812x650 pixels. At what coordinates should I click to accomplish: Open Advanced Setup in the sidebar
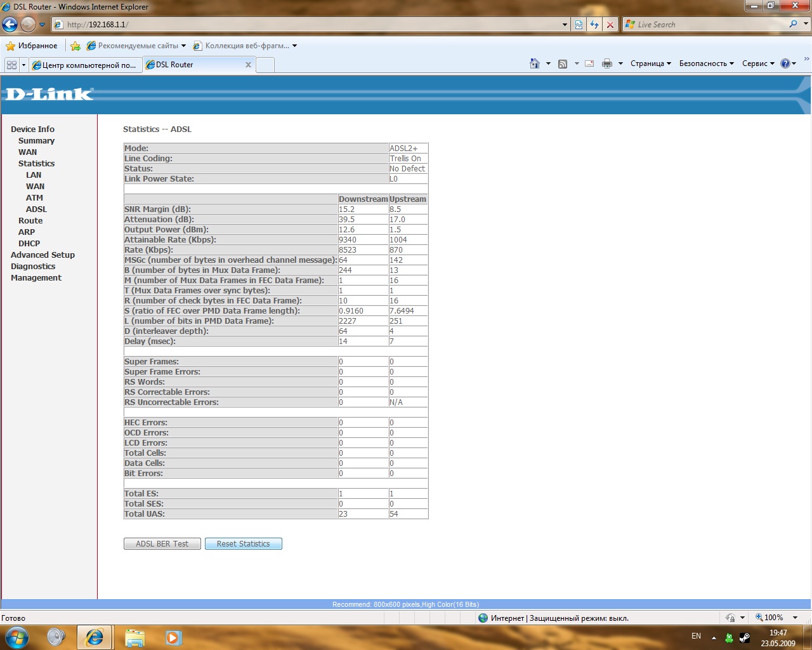(x=43, y=255)
